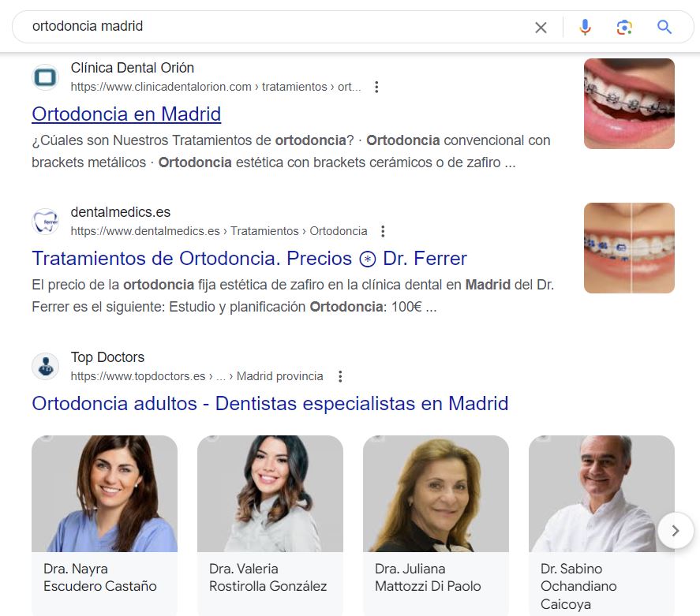Start voice search with the microphone icon
Viewport: 700px width, 616px height.
tap(585, 27)
